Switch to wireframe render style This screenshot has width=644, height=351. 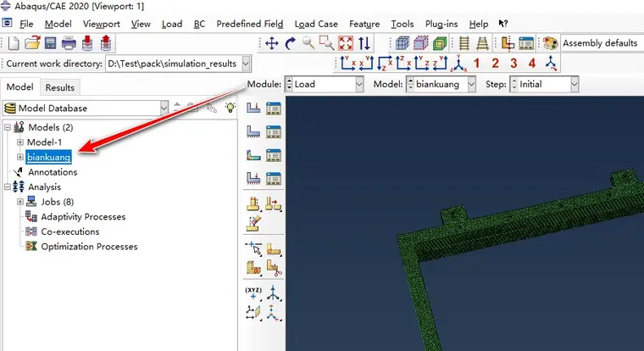pyautogui.click(x=402, y=43)
